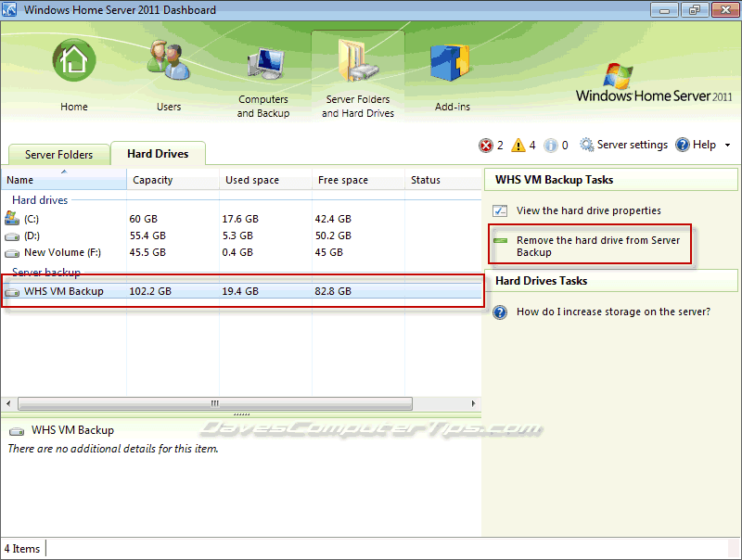Click the C: system drive icon
Image resolution: width=742 pixels, height=560 pixels.
(x=12, y=218)
